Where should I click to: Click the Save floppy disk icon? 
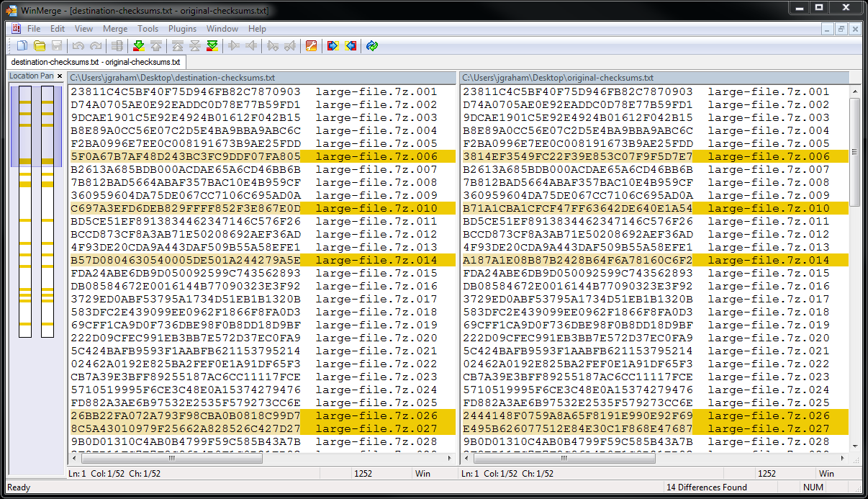(x=57, y=46)
